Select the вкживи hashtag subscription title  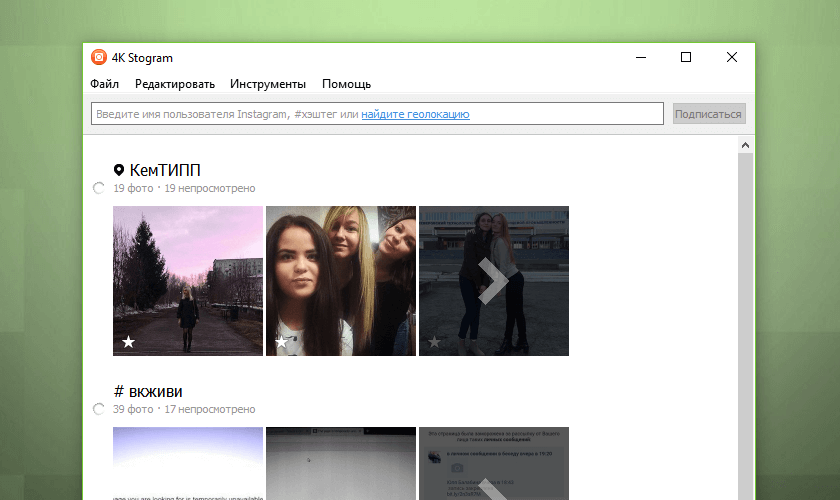[155, 392]
